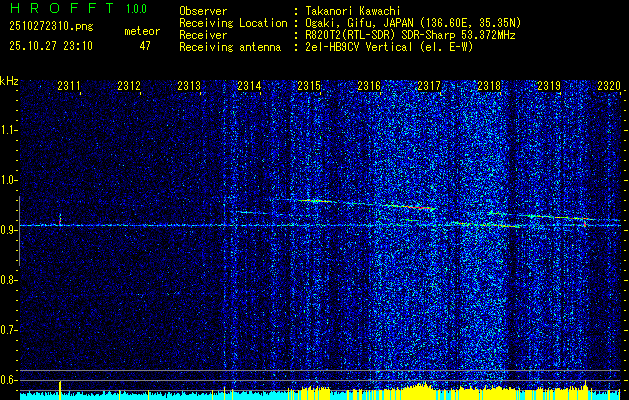Click the 1.1 kHz frequency axis label

coord(8,130)
